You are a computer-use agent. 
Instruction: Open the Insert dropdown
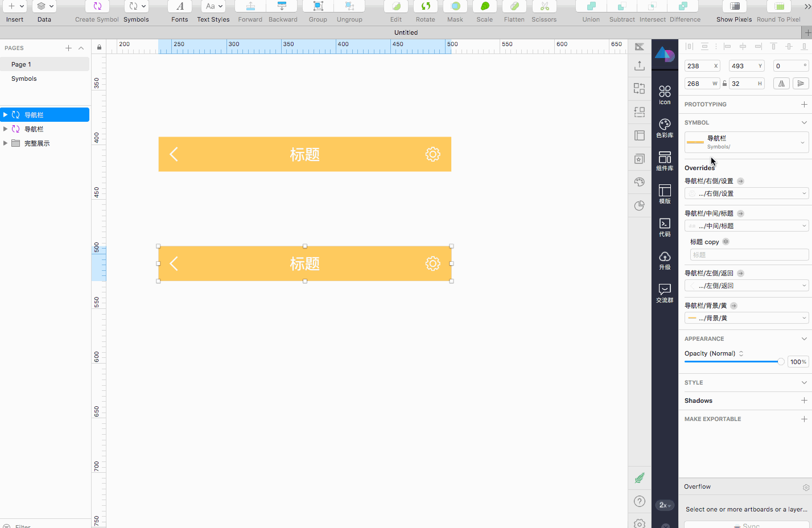point(15,6)
